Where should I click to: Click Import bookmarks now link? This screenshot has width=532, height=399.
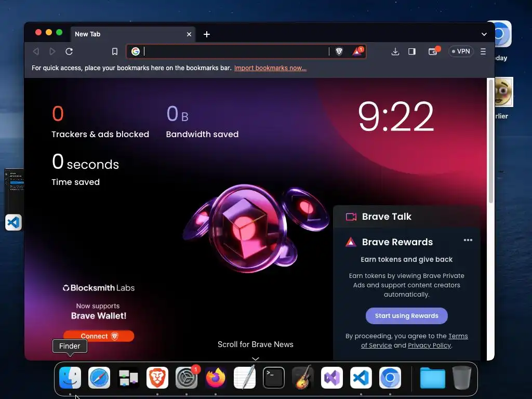pyautogui.click(x=270, y=68)
